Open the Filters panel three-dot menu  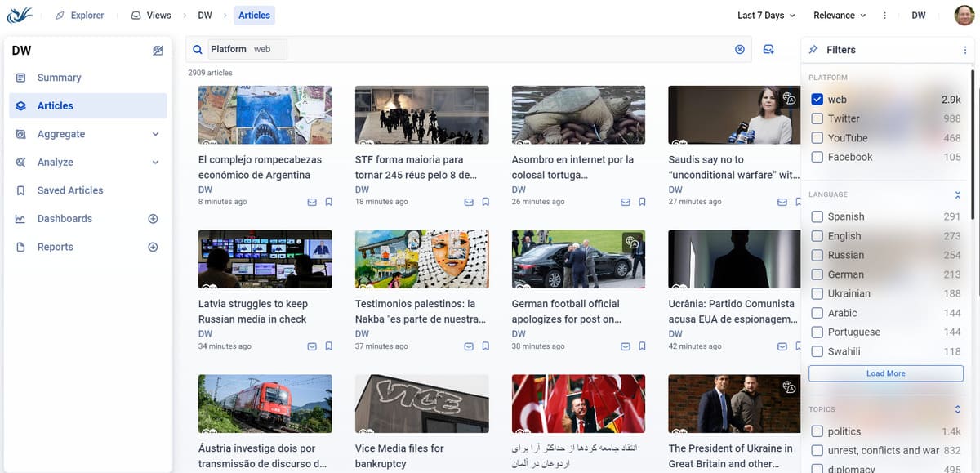964,50
